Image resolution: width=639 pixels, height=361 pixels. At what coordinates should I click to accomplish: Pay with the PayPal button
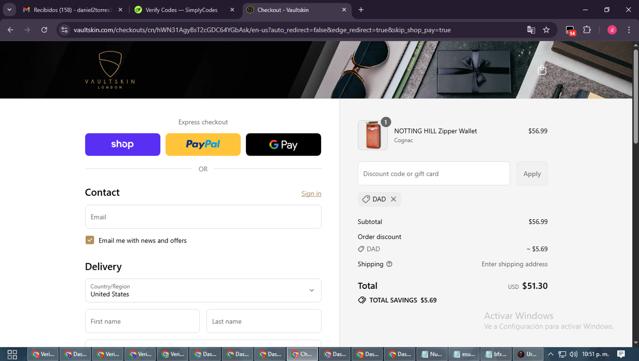tap(203, 144)
